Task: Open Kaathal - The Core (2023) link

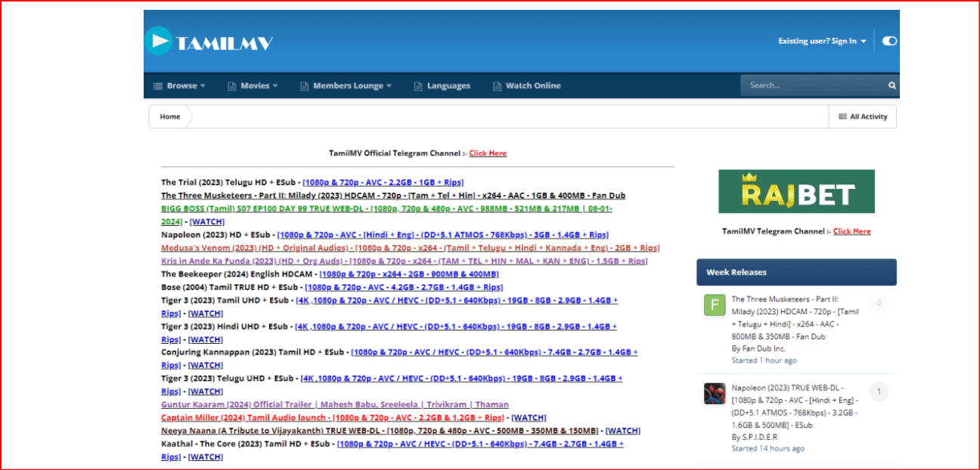Action: click(480, 444)
